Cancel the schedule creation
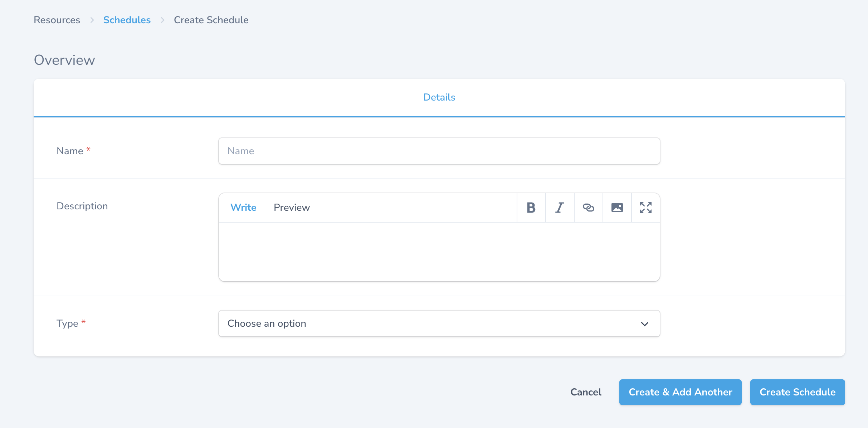This screenshot has width=868, height=428. tap(586, 392)
